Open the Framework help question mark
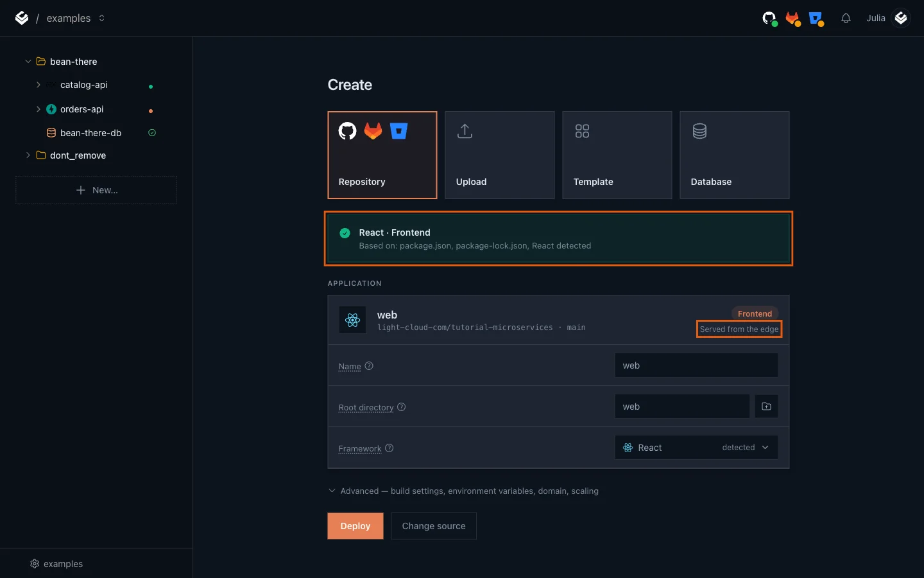Viewport: 924px width, 578px height. (x=389, y=448)
